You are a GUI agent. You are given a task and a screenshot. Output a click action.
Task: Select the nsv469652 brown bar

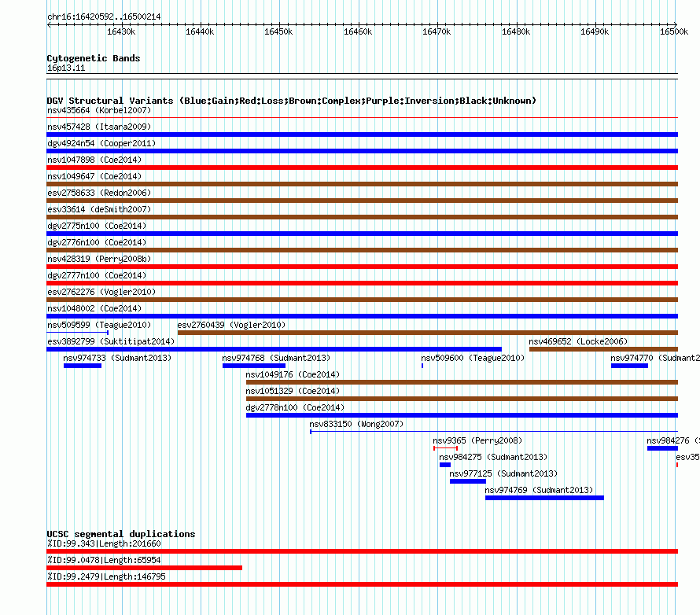[x=603, y=349]
